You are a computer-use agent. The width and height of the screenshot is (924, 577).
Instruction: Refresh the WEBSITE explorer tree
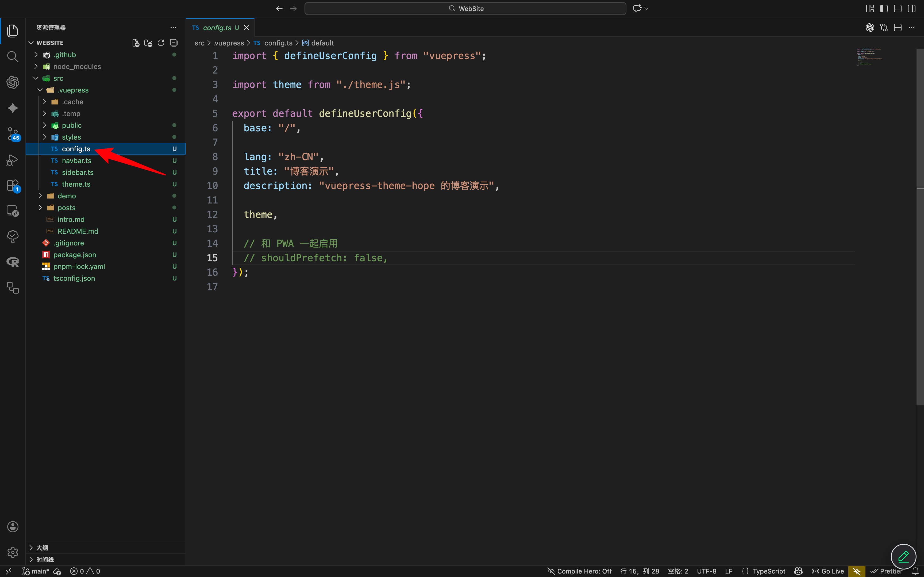pyautogui.click(x=161, y=43)
